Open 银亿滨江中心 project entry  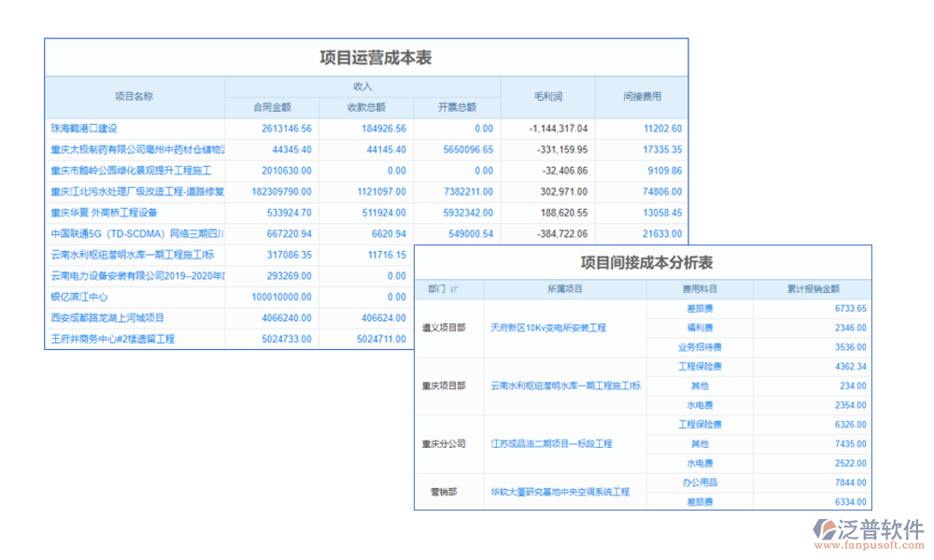[79, 297]
